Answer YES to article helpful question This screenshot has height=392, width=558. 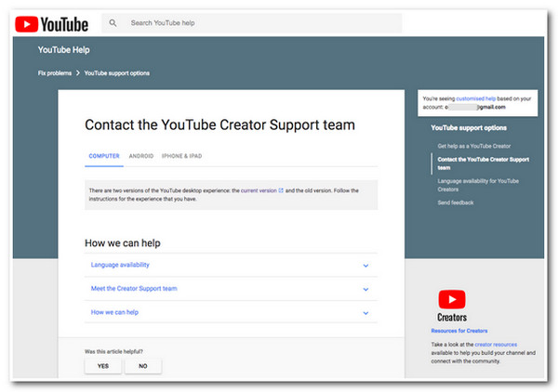pyautogui.click(x=103, y=366)
